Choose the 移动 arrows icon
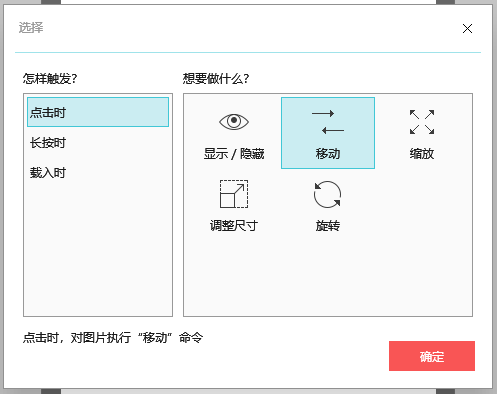This screenshot has width=497, height=394. [328, 122]
